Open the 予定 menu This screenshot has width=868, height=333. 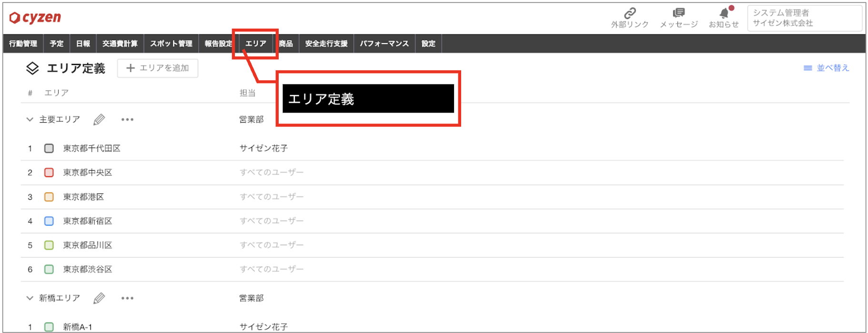click(x=57, y=43)
